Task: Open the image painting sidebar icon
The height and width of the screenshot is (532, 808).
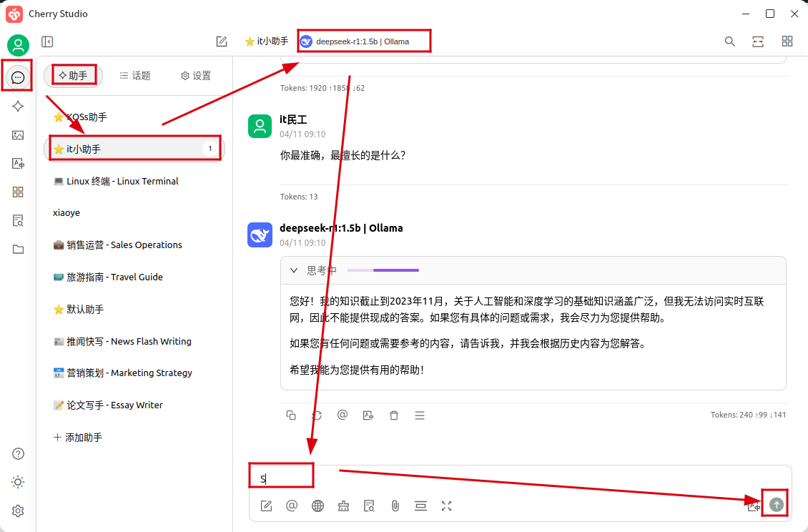Action: [19, 135]
